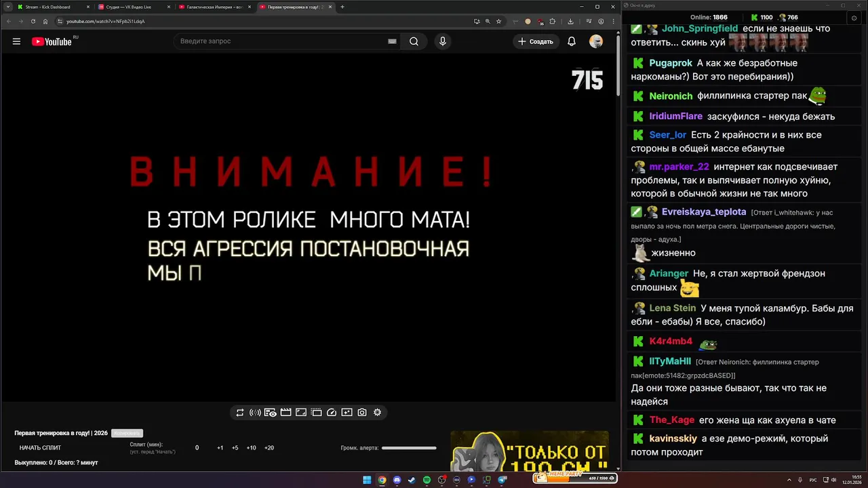Screen dimensions: 868x488
Task: Click the ТОЛЬКО ОТ 190 СМ thumbnail
Action: pyautogui.click(x=530, y=451)
